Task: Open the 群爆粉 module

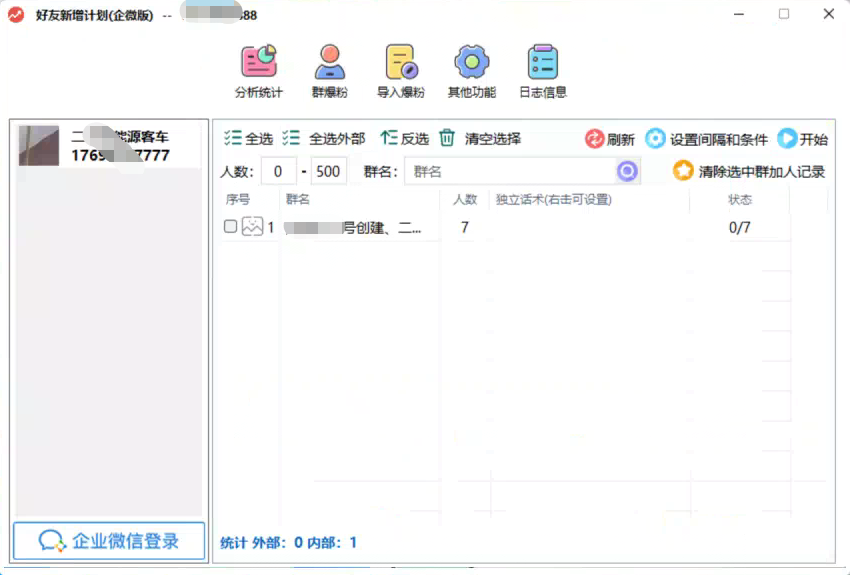Action: pyautogui.click(x=330, y=71)
